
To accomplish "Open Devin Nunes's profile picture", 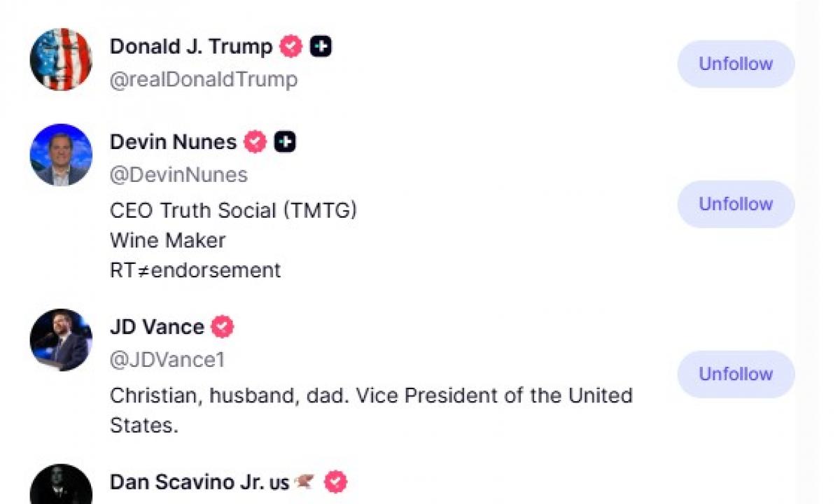I will 61,155.
